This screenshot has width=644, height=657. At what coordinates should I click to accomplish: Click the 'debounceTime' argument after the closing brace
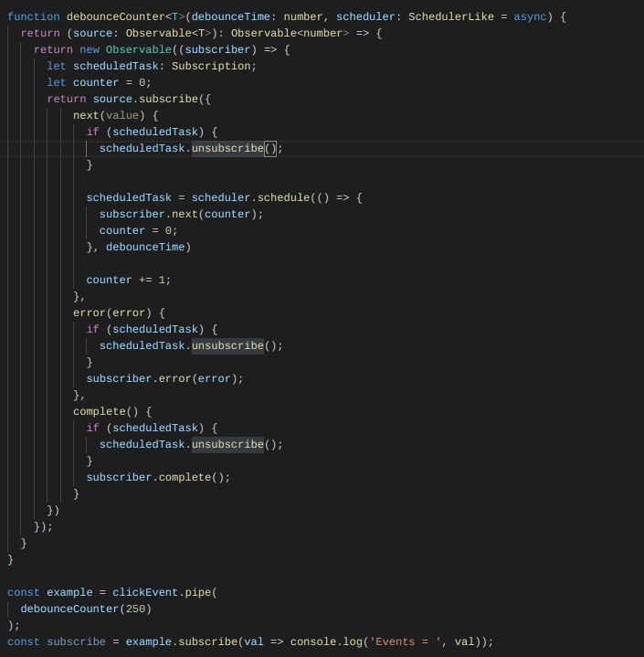145,247
